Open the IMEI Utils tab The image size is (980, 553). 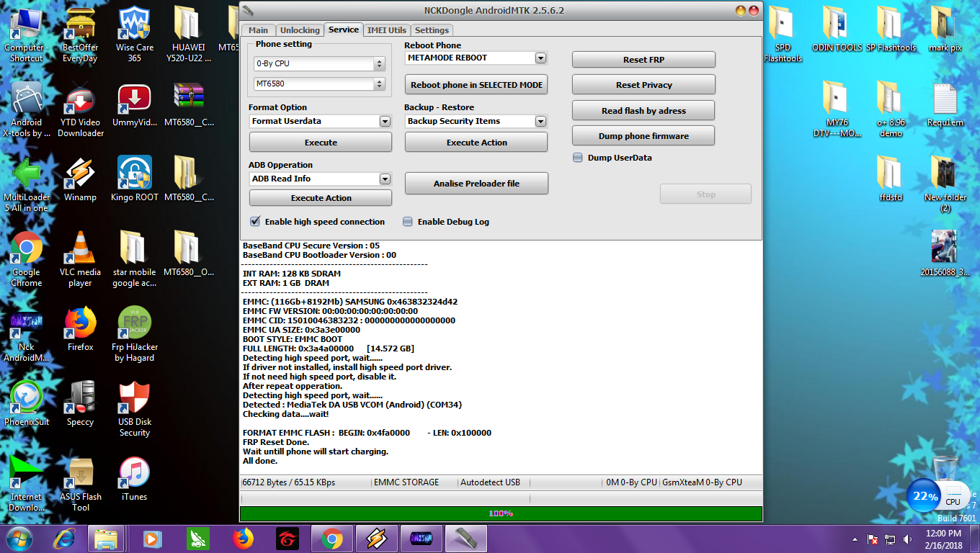(x=387, y=30)
